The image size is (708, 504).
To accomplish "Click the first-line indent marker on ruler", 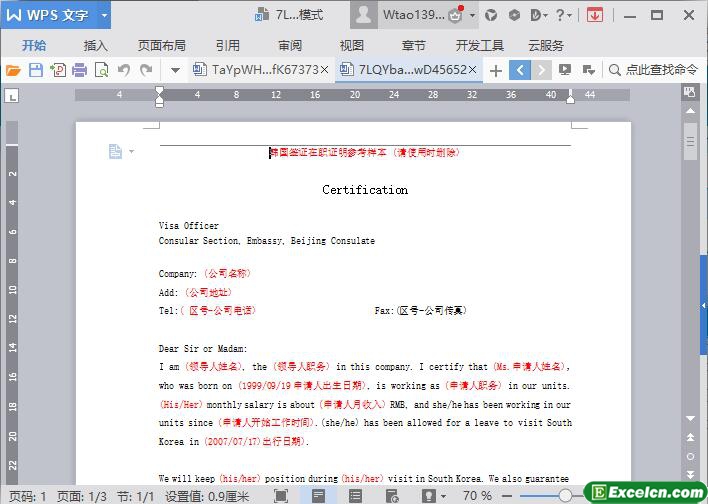I will pos(159,91).
